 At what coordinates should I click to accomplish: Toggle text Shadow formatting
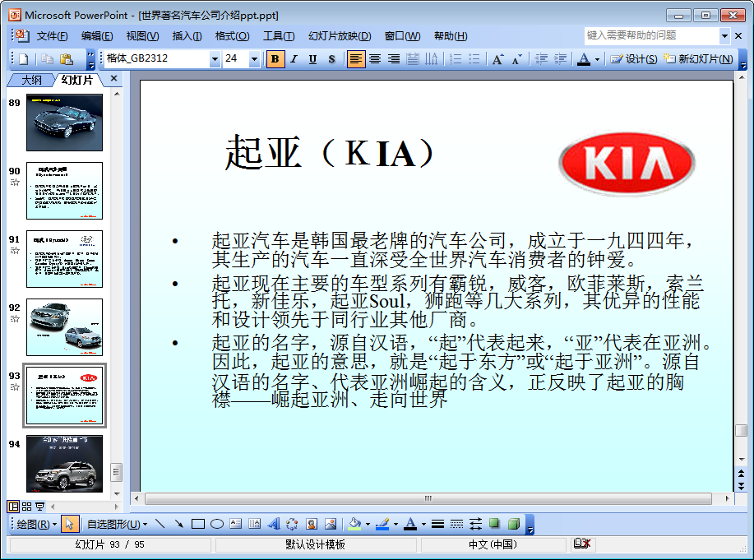click(331, 58)
